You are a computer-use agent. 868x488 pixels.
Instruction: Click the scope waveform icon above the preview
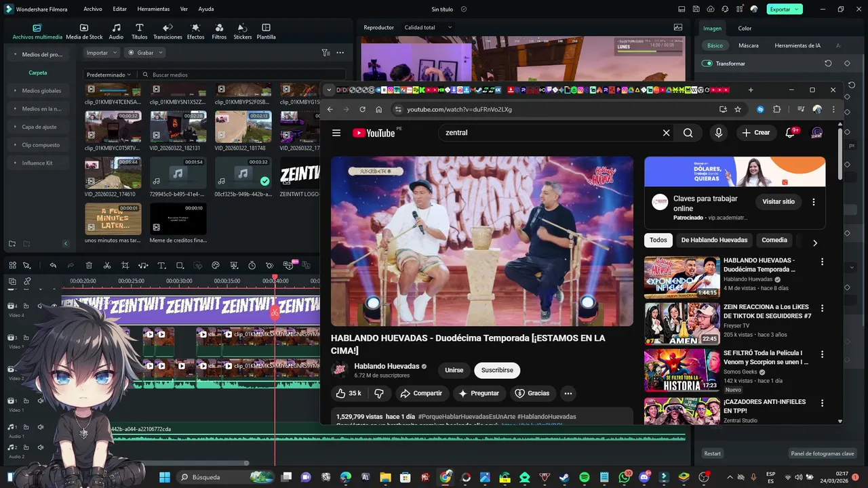[x=678, y=27]
